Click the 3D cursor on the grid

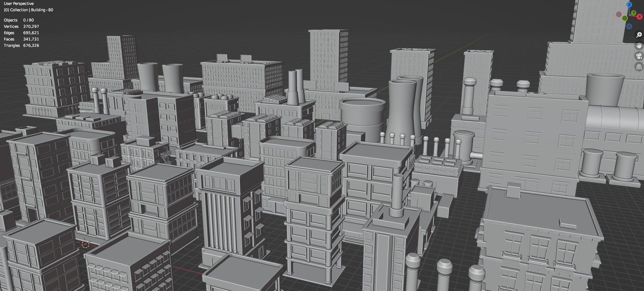tap(85, 244)
